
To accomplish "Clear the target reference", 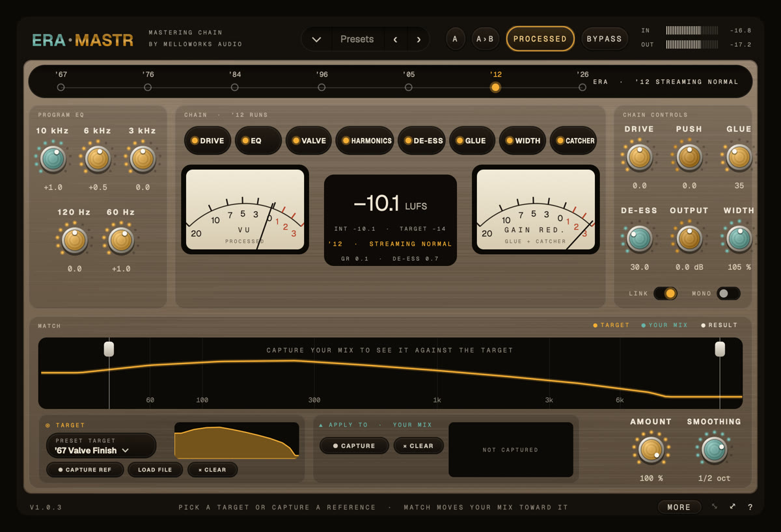I will (x=212, y=470).
